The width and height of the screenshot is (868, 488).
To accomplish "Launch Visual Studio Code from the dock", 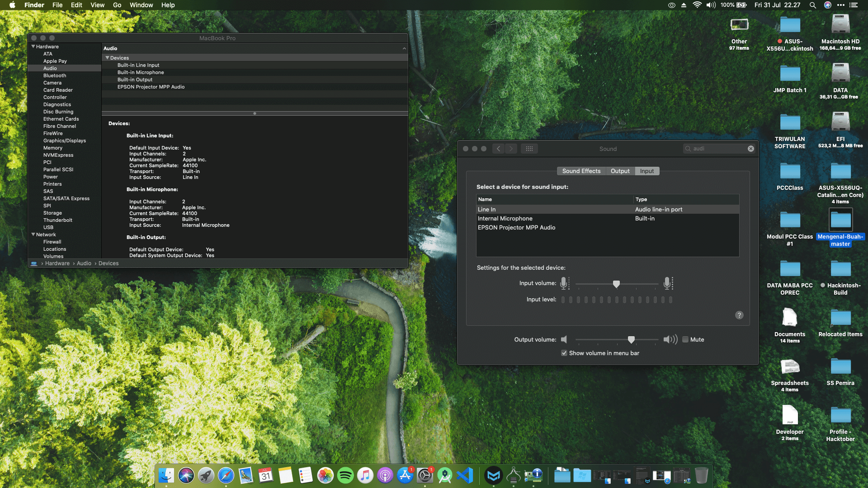I will [465, 475].
